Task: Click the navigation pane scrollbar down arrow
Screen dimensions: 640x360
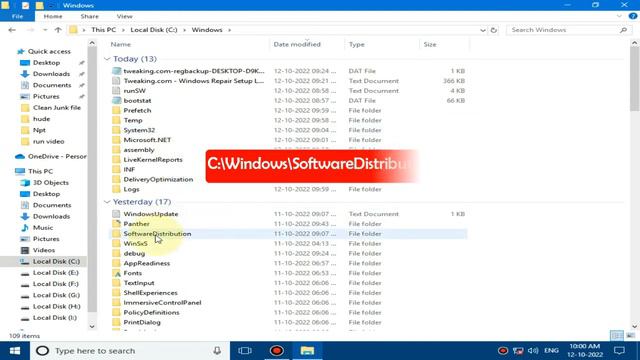Action: point(92,327)
